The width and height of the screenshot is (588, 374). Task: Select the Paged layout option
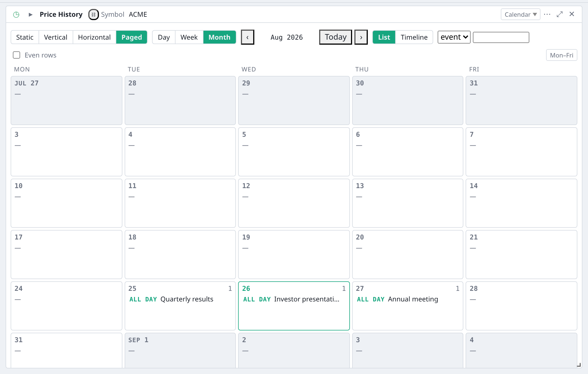pos(132,37)
